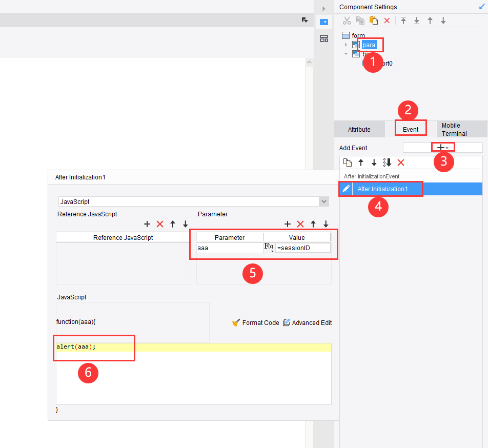The height and width of the screenshot is (448, 488).
Task: Open the JavaScript event type dropdown
Action: [323, 201]
